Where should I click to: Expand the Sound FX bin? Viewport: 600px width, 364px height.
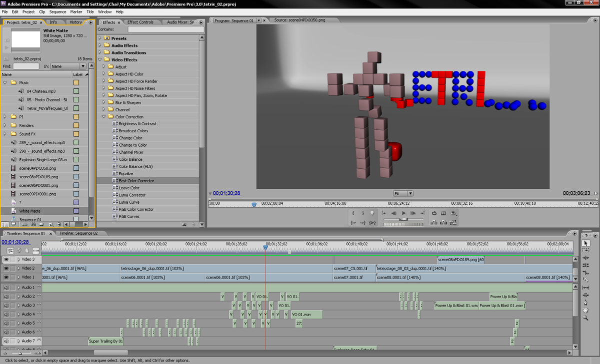pos(5,134)
